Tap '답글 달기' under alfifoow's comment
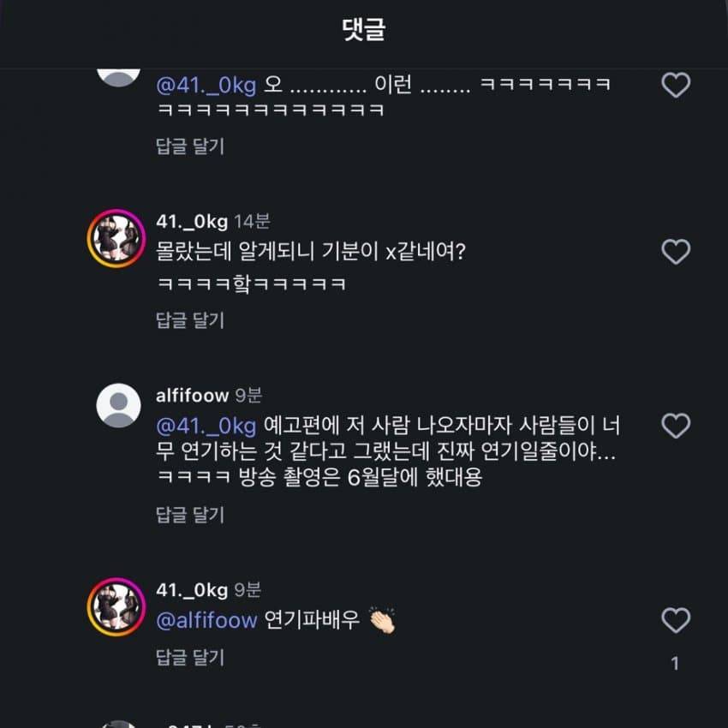 (x=189, y=515)
